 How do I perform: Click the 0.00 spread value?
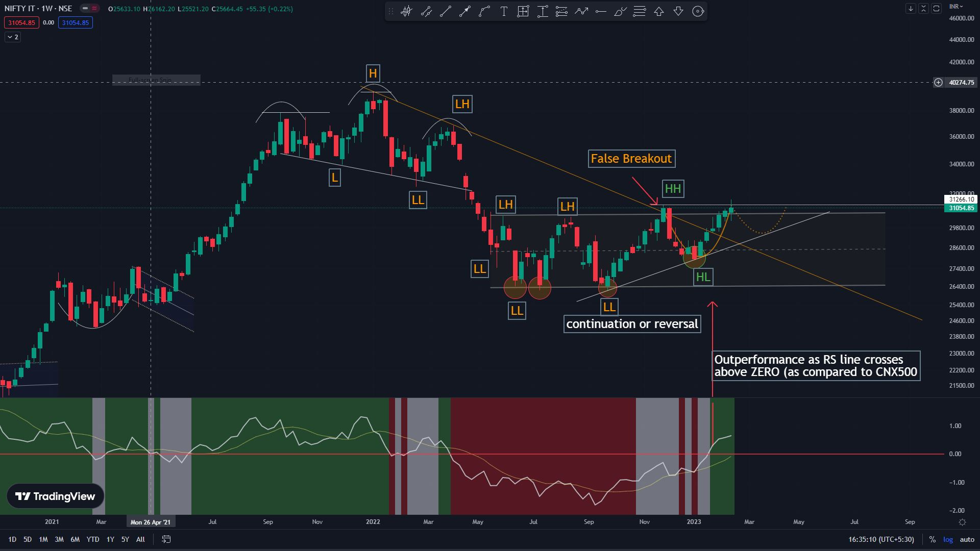(x=48, y=22)
